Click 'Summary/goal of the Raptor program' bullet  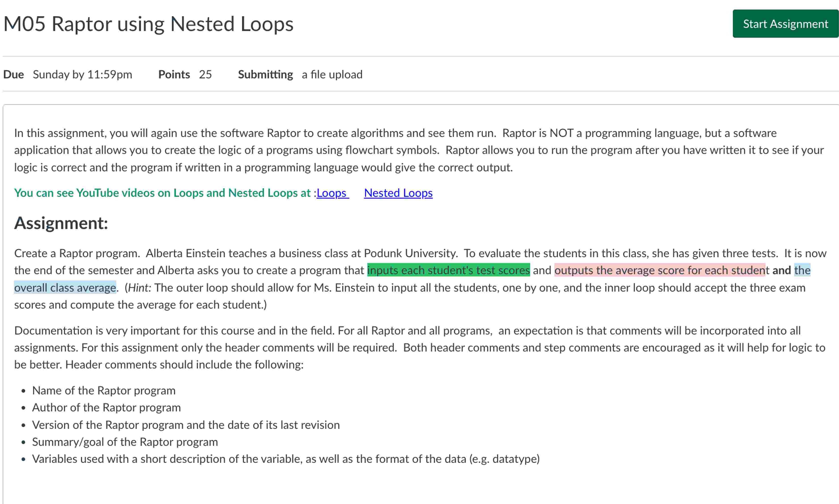click(125, 442)
